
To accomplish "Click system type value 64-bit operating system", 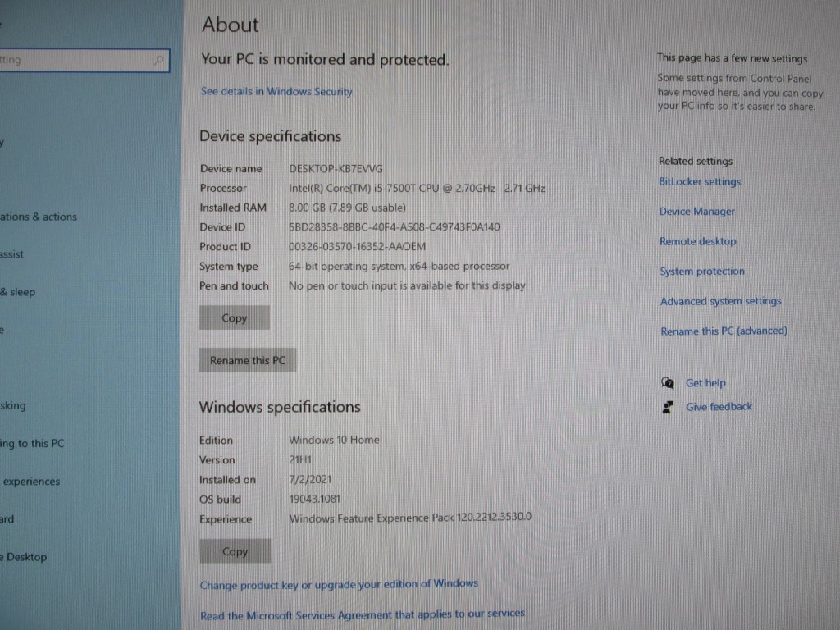I will click(399, 267).
